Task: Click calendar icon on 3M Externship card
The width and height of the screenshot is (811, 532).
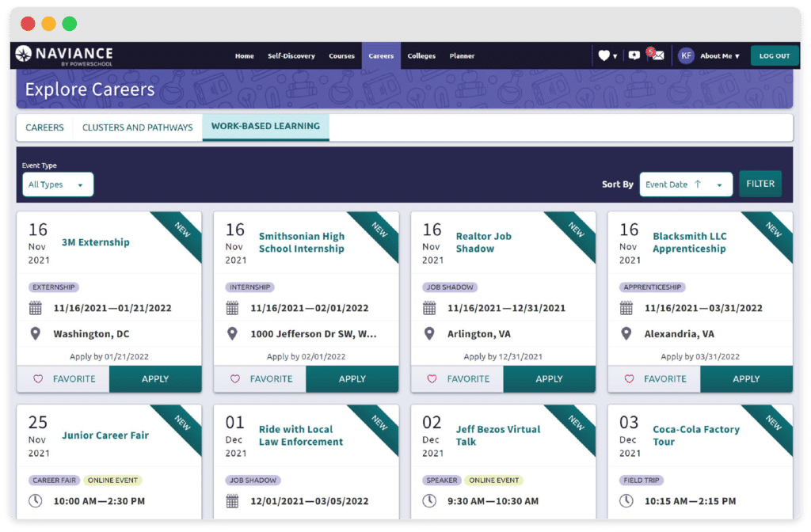Action: point(35,308)
